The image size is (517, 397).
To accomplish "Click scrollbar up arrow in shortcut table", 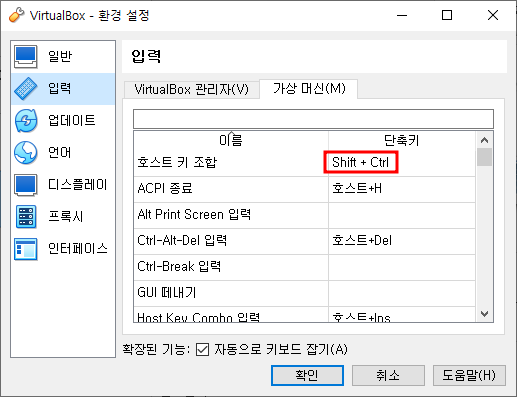I will pyautogui.click(x=484, y=140).
